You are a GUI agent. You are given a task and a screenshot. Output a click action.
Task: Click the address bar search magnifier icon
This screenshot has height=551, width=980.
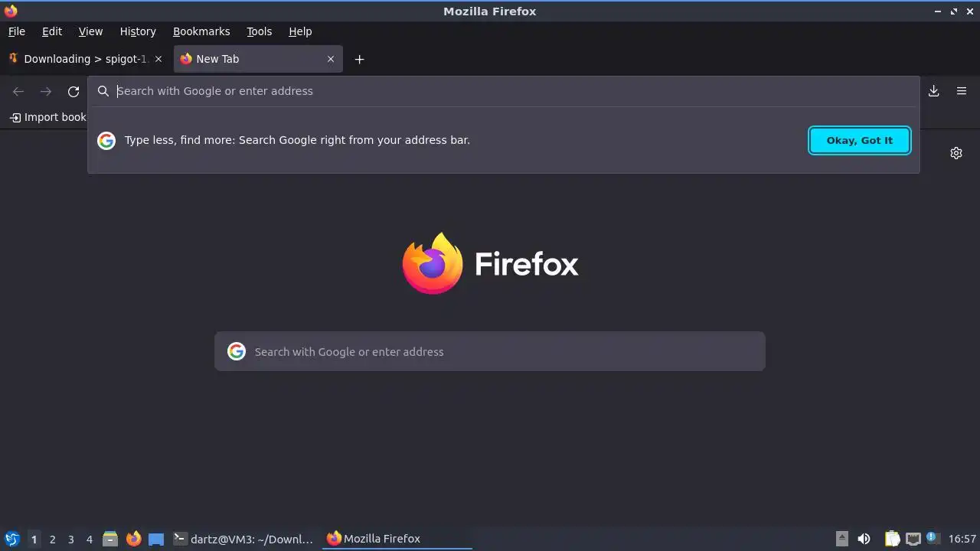click(103, 91)
